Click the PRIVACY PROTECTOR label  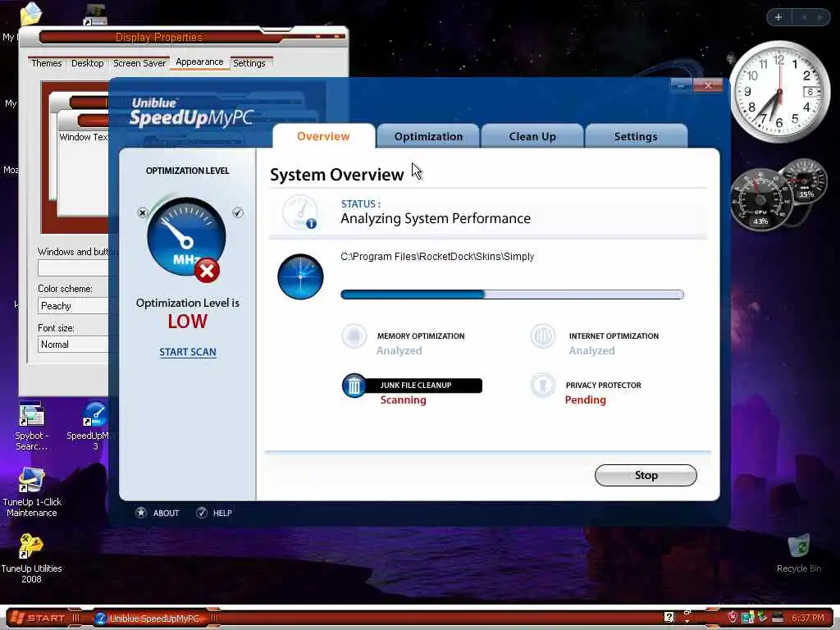pyautogui.click(x=603, y=386)
